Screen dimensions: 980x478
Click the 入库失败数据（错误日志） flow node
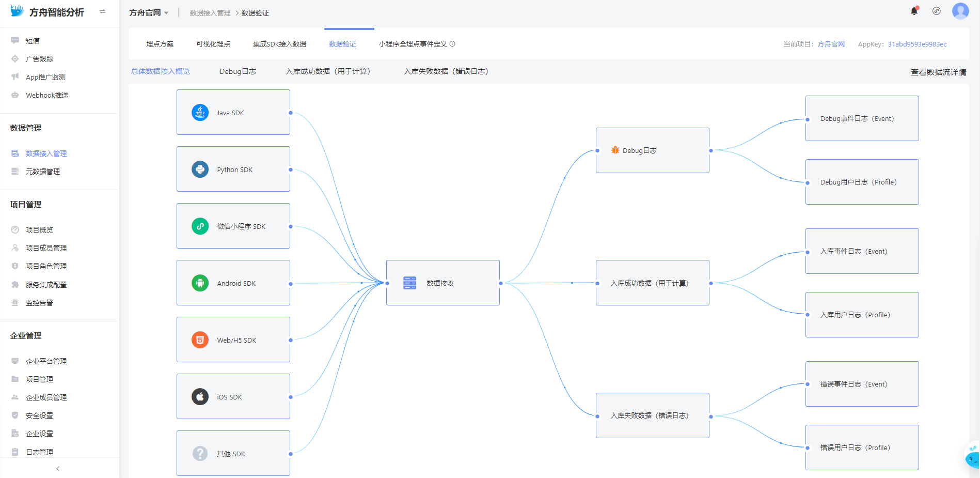653,415
